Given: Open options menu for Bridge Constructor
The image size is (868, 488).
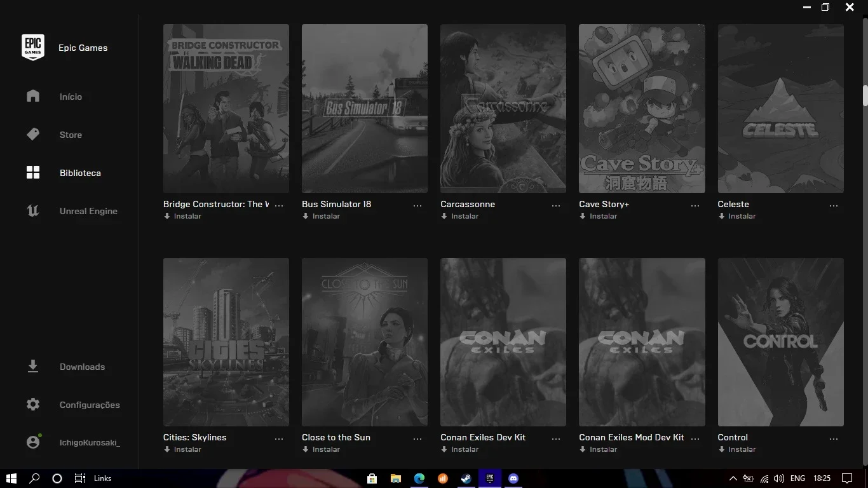Looking at the screenshot, I should pyautogui.click(x=279, y=206).
